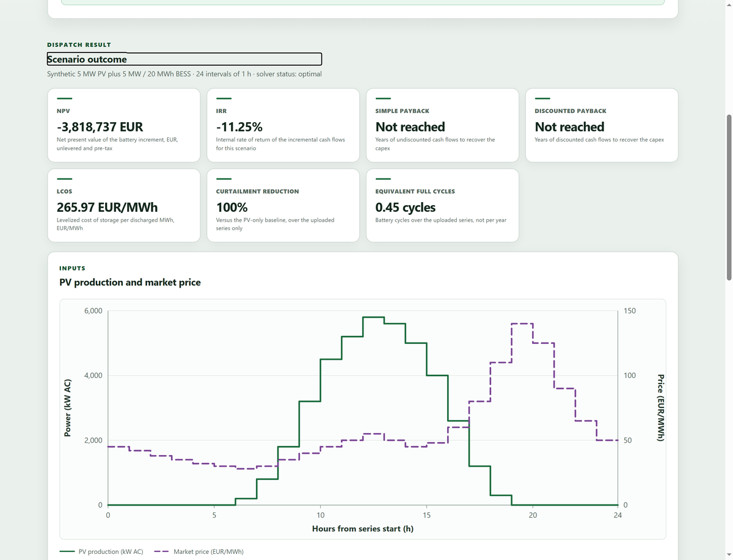The height and width of the screenshot is (560, 733).
Task: Click the Power (kW AC) axis title
Action: click(x=68, y=408)
